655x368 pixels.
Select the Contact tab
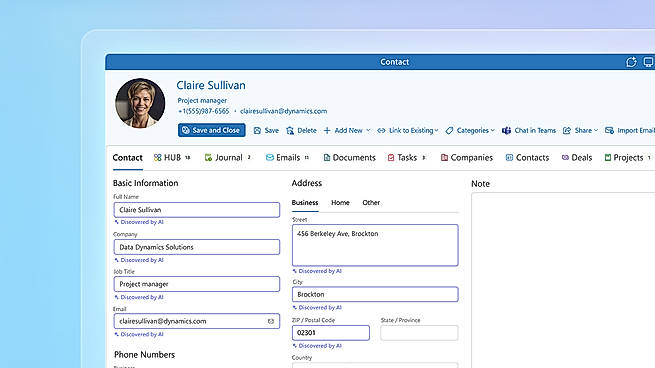(127, 157)
